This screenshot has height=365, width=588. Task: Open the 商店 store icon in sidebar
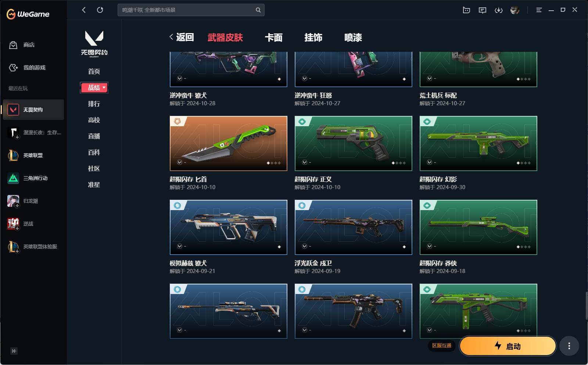[x=13, y=45]
